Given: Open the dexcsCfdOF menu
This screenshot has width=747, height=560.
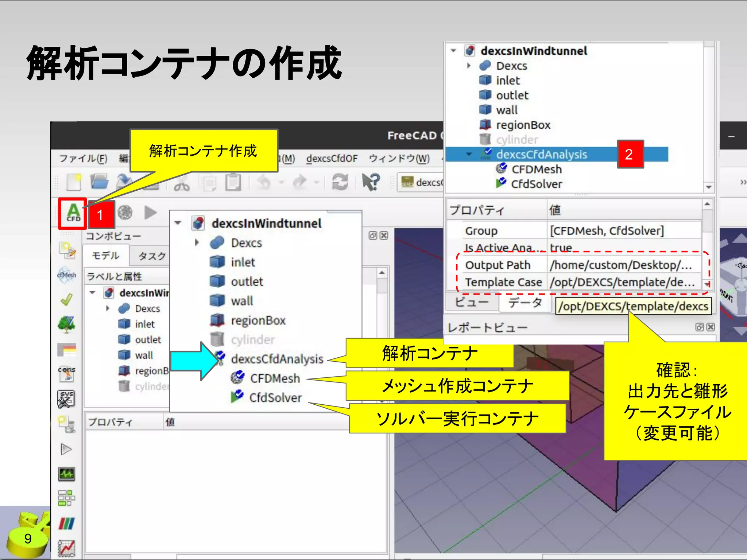Looking at the screenshot, I should 332,159.
